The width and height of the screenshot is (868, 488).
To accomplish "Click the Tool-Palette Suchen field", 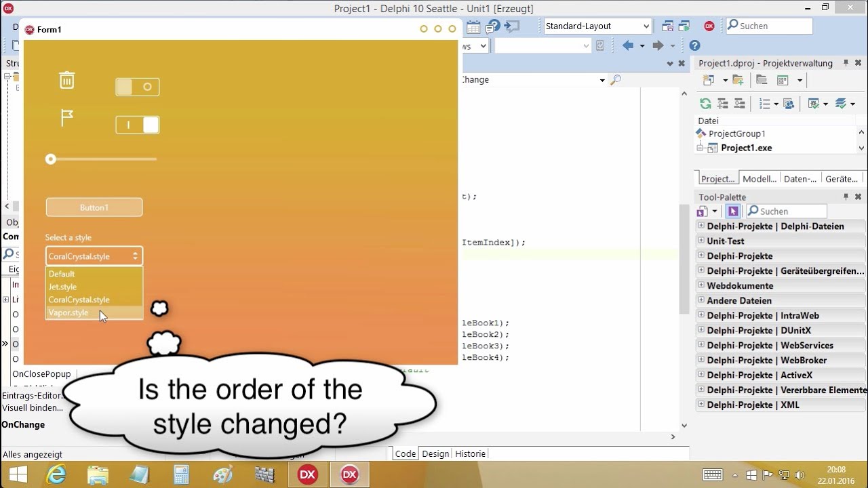I will click(x=786, y=211).
